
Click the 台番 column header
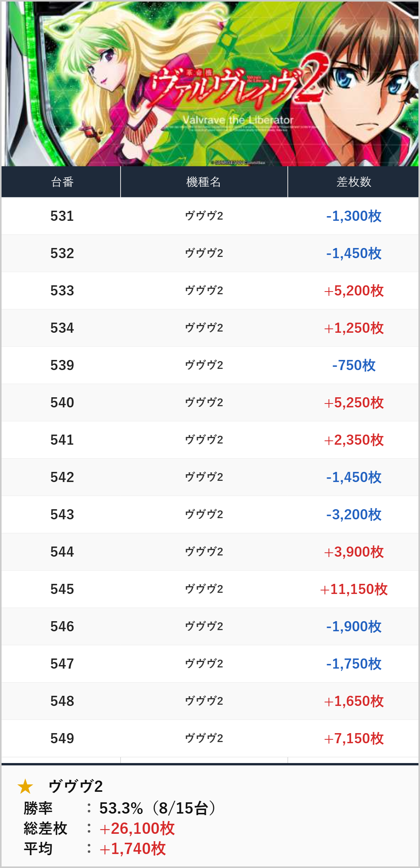click(x=62, y=182)
